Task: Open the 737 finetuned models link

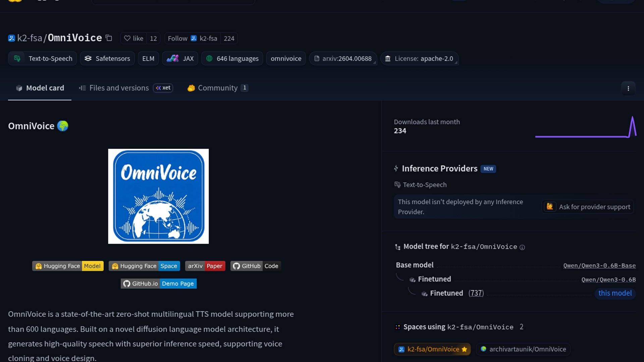Action: pos(476,293)
